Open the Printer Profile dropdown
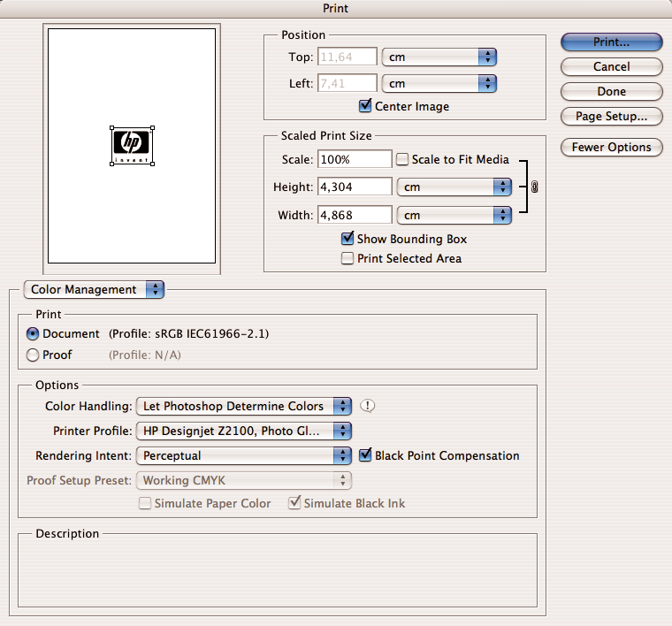672x626 pixels. point(244,431)
